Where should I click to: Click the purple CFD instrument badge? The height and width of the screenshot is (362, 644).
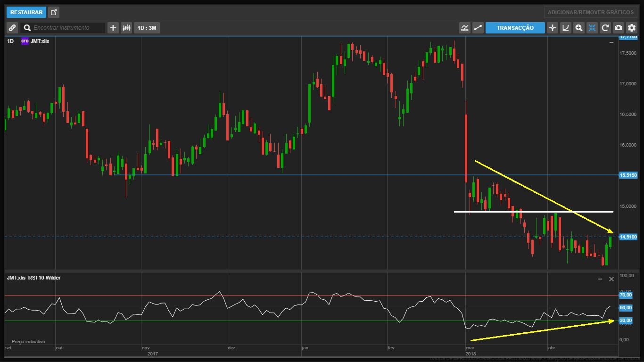tap(25, 41)
